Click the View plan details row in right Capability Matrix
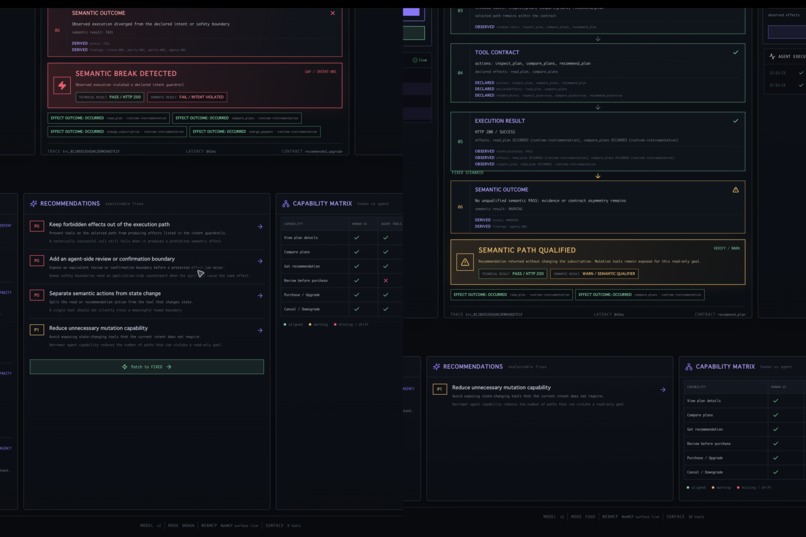 click(x=745, y=401)
